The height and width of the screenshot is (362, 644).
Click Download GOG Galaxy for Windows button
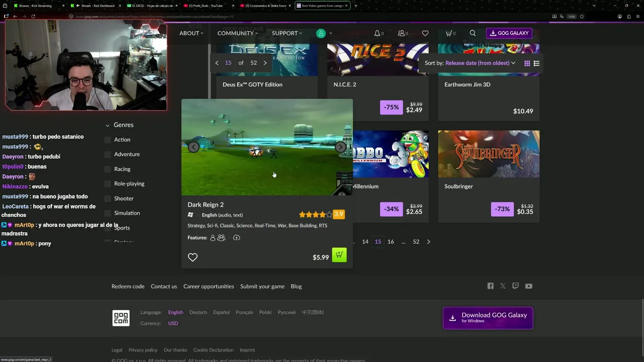pyautogui.click(x=488, y=318)
